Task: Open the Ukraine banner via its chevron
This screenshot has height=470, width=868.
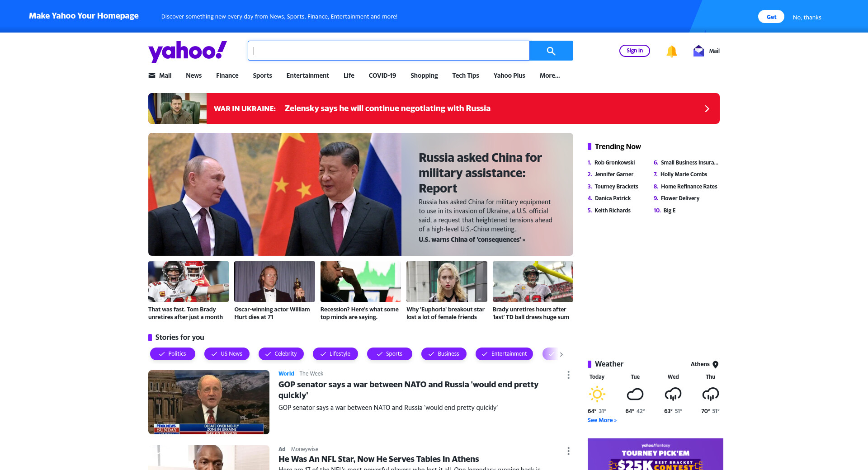Action: 707,108
